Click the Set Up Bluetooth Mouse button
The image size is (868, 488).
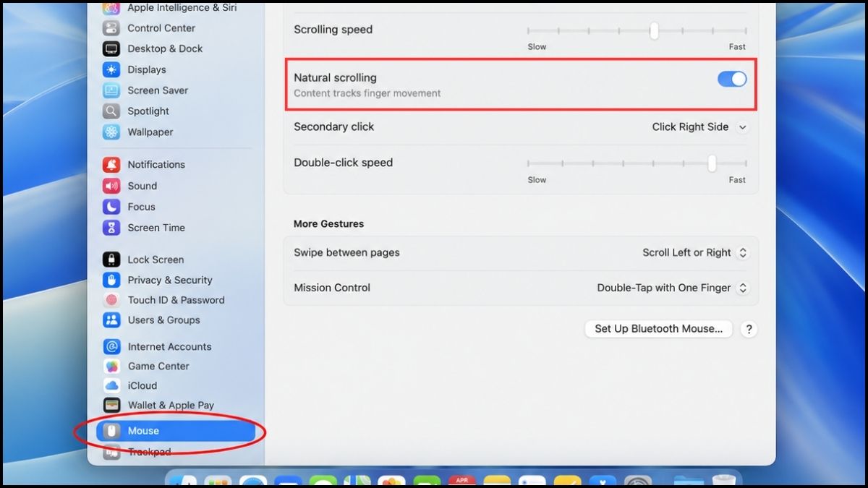(x=658, y=329)
